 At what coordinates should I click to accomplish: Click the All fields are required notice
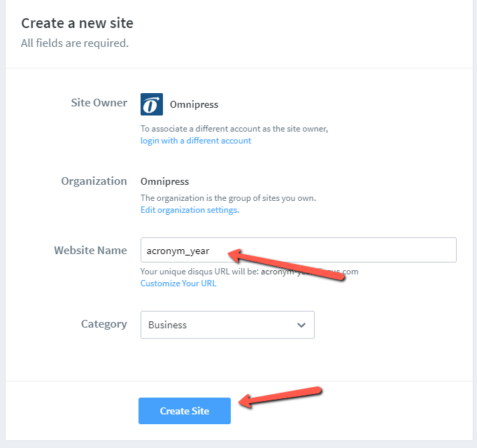(x=74, y=43)
